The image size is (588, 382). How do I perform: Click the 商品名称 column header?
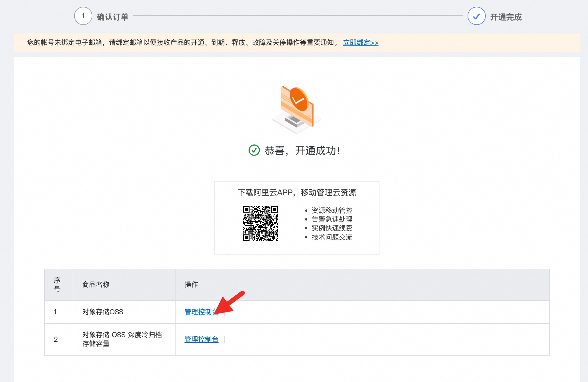click(x=96, y=285)
